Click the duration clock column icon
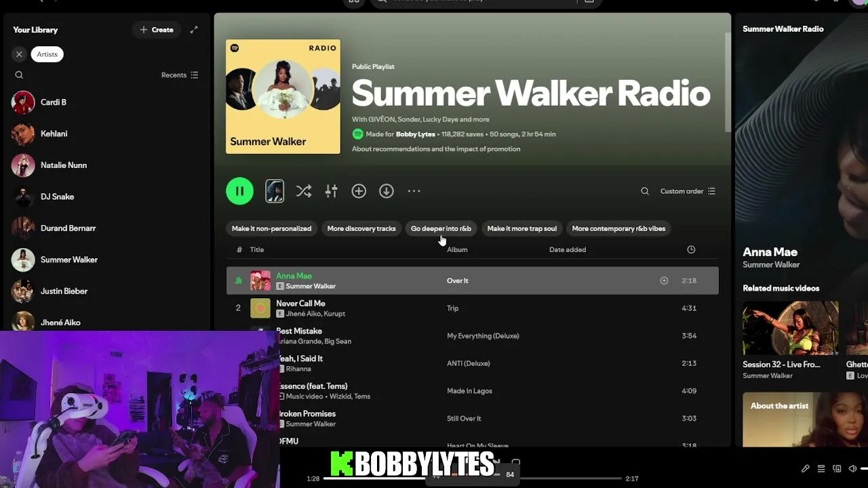 pos(691,249)
